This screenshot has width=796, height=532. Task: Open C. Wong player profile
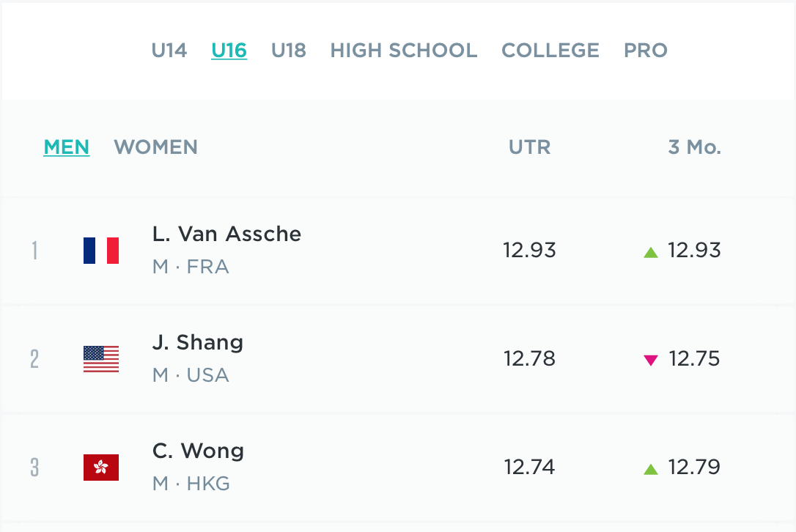pos(198,451)
